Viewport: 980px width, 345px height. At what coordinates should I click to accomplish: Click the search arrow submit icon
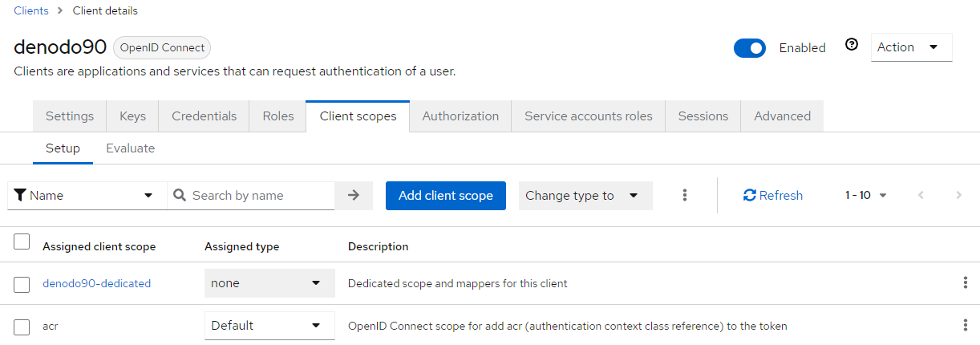(x=354, y=195)
